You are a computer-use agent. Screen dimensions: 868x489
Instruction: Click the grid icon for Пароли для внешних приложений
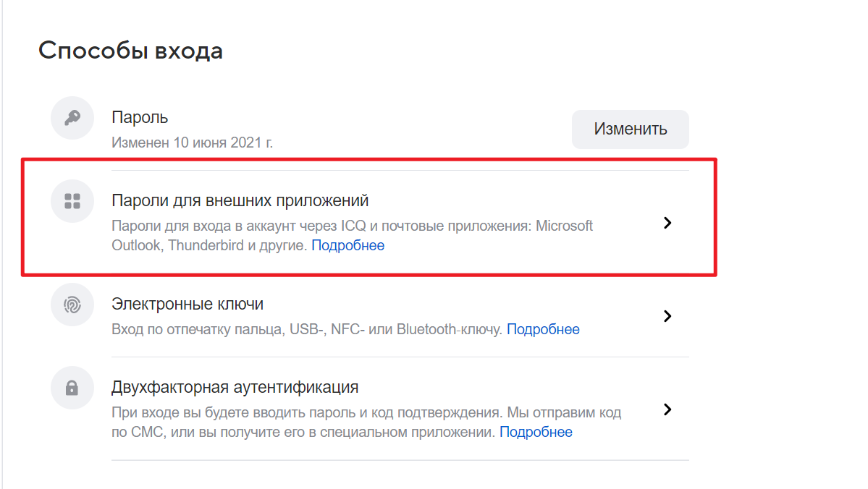[72, 201]
